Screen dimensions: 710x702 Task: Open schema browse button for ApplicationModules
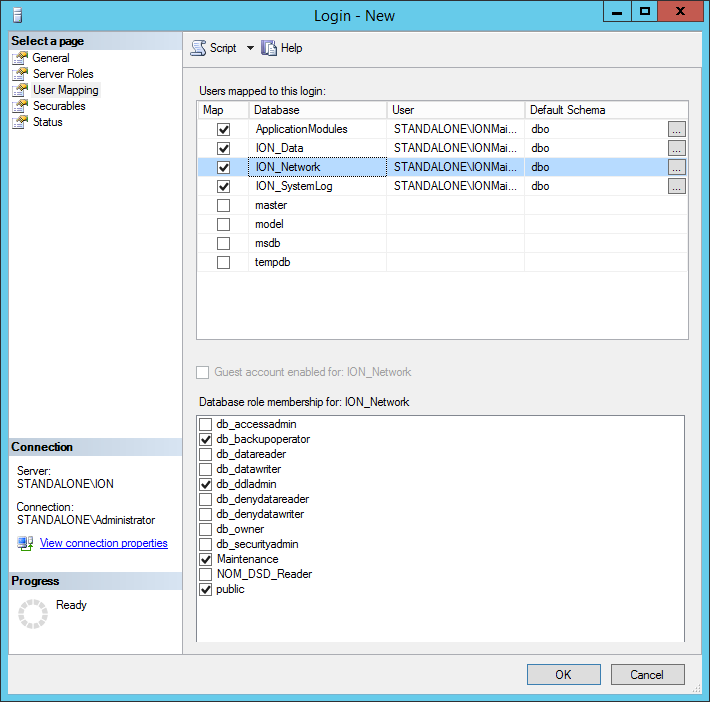tap(676, 129)
